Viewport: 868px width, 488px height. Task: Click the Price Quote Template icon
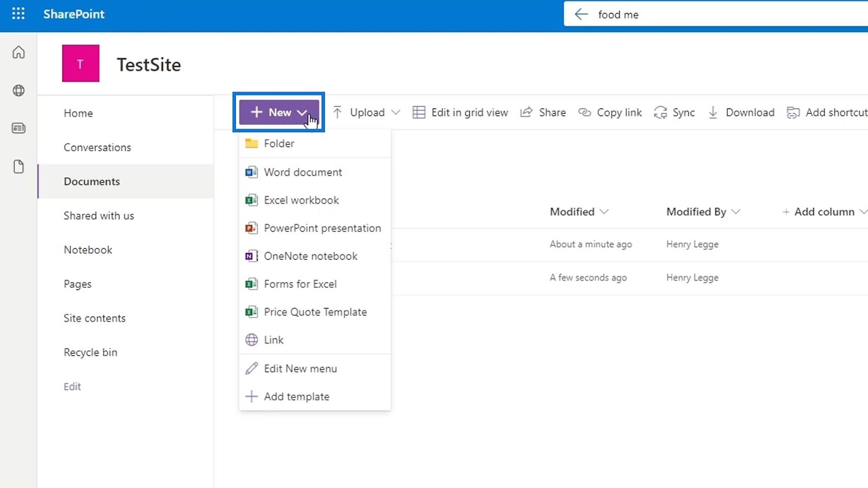[x=251, y=312]
